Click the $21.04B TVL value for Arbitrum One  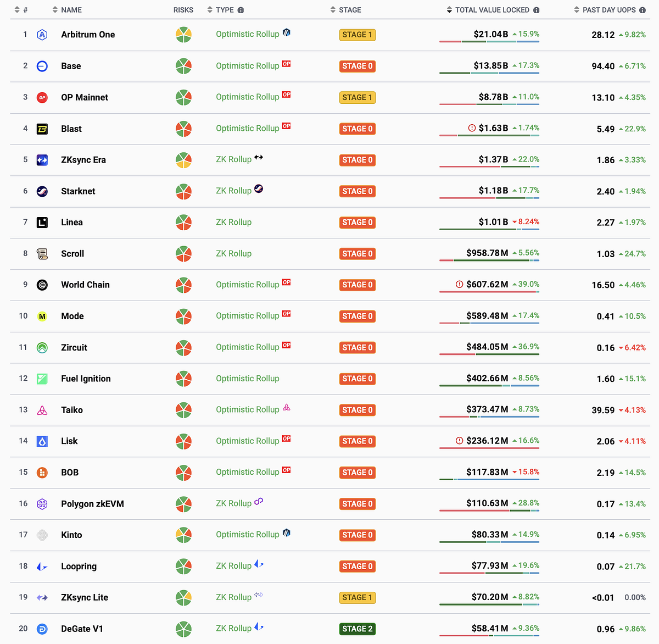[x=489, y=34]
